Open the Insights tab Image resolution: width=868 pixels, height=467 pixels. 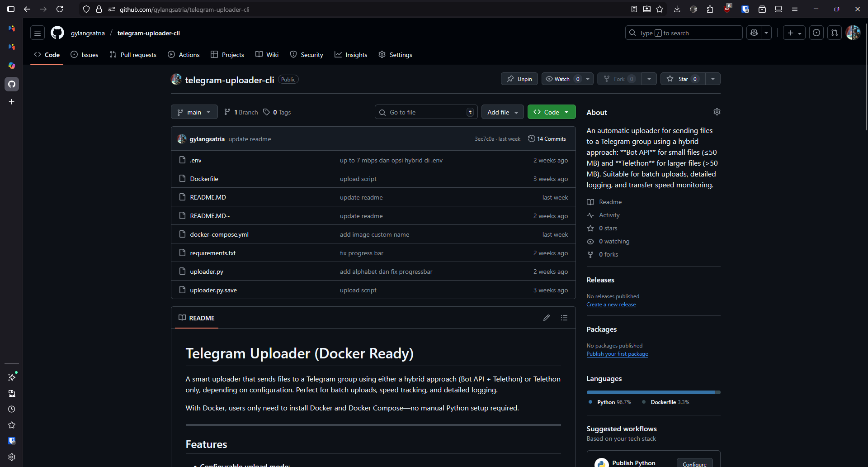(x=351, y=55)
